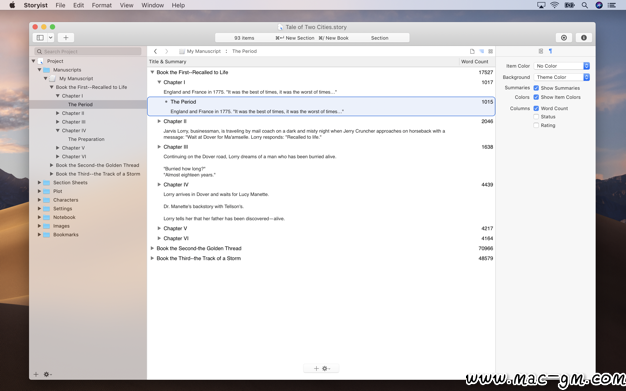Switch to the text page view icon

click(x=472, y=51)
